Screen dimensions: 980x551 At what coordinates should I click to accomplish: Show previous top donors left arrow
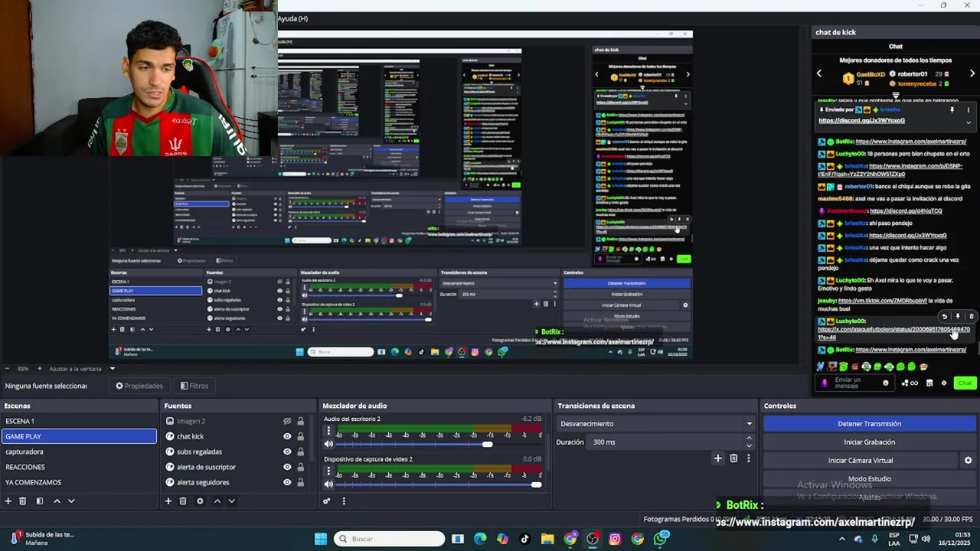pos(818,73)
